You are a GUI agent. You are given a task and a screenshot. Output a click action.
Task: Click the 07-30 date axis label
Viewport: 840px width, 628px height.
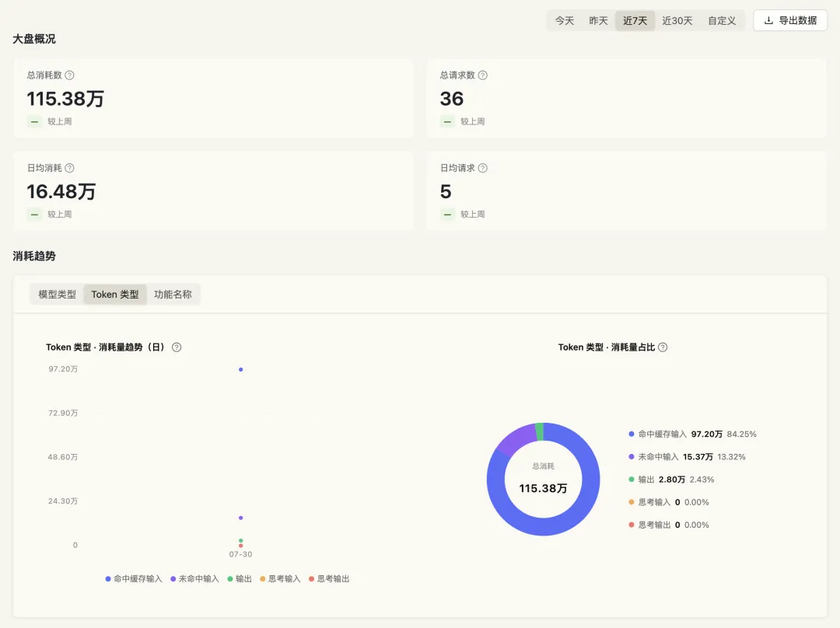[240, 555]
